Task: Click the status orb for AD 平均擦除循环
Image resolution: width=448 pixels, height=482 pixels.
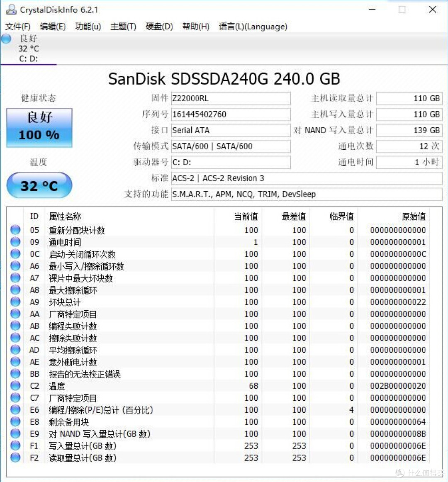Action: pyautogui.click(x=15, y=350)
